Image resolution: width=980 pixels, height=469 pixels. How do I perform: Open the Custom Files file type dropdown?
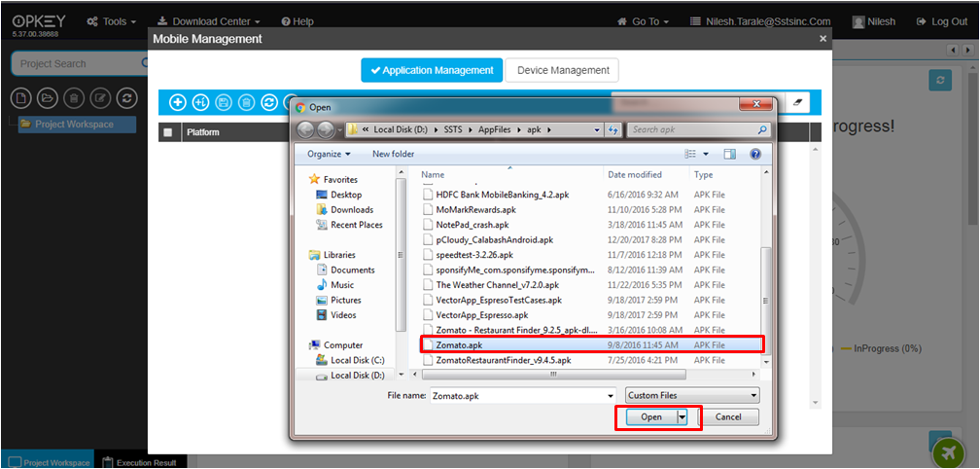(692, 395)
